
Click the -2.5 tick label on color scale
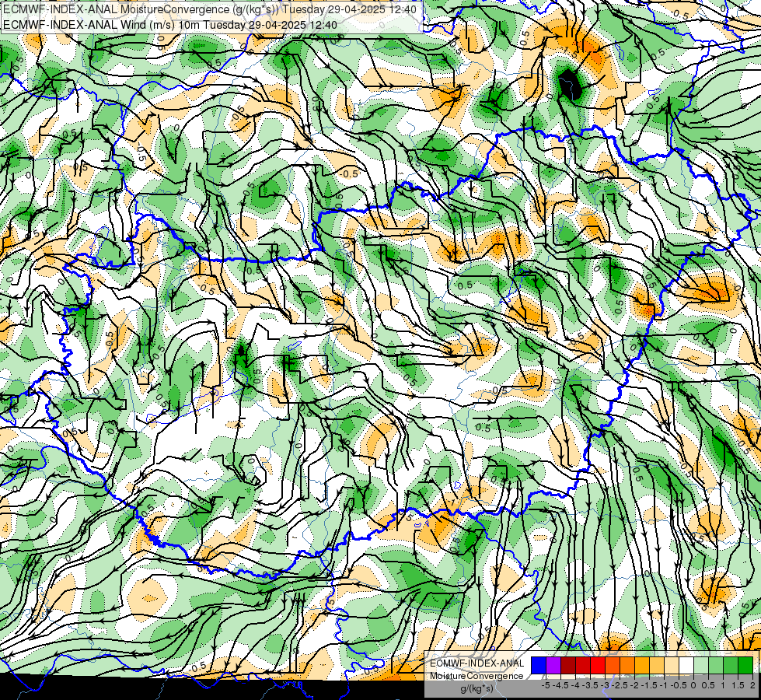620,685
